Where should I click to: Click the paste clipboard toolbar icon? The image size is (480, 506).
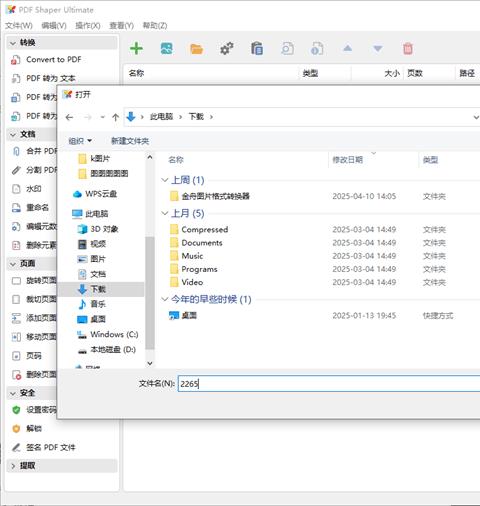point(257,49)
